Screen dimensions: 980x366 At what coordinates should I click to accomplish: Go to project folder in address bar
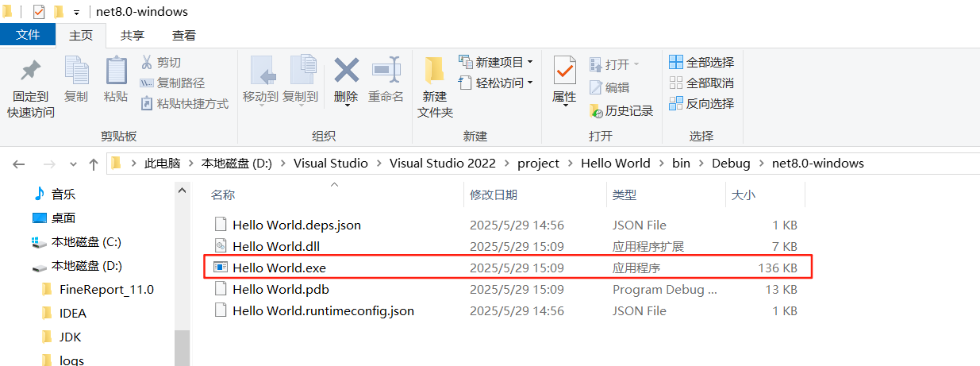pyautogui.click(x=539, y=164)
